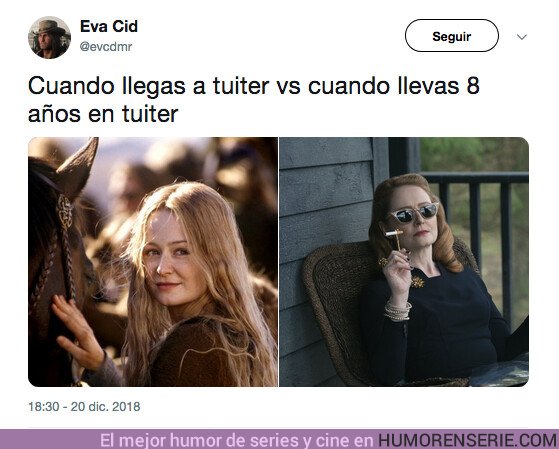Open the right photo with the sunglasses woman
This screenshot has height=449, width=559.
pyautogui.click(x=404, y=262)
